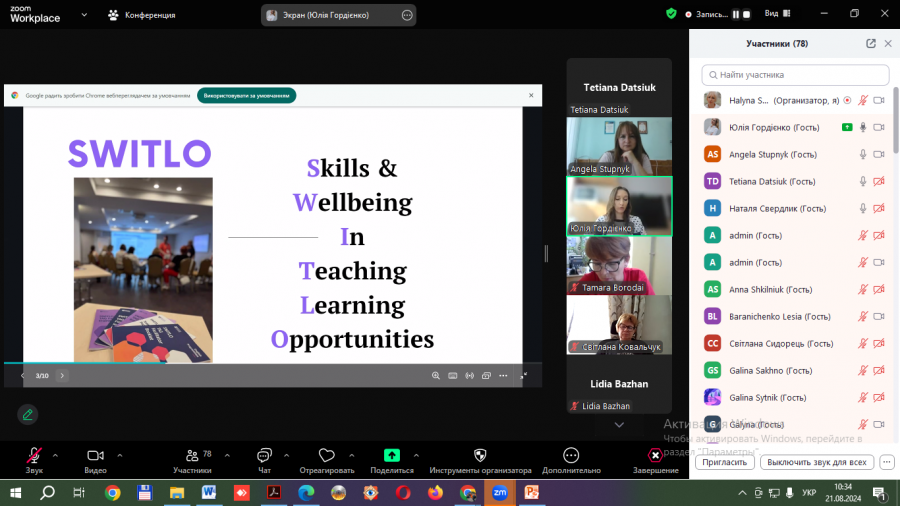Image resolution: width=900 pixels, height=506 pixels.
Task: Close the Участники panel
Action: [x=888, y=44]
